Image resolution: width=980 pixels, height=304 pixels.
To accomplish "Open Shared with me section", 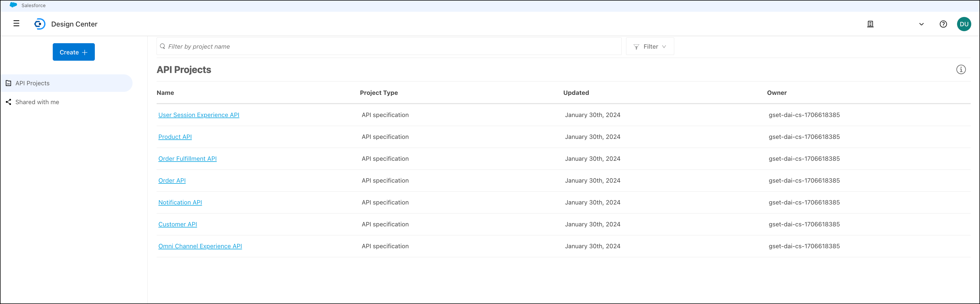I will (37, 102).
